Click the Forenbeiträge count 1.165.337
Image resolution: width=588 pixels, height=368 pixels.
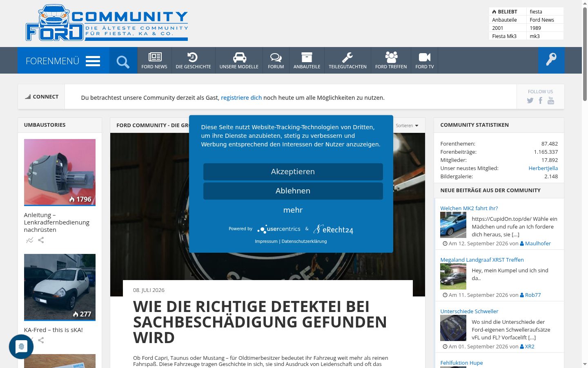click(x=546, y=152)
